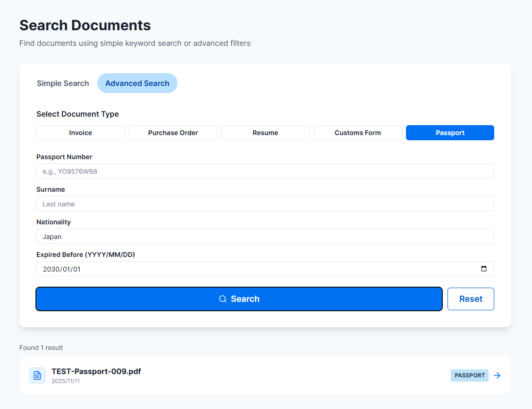Clear filters with the Reset button

[471, 299]
